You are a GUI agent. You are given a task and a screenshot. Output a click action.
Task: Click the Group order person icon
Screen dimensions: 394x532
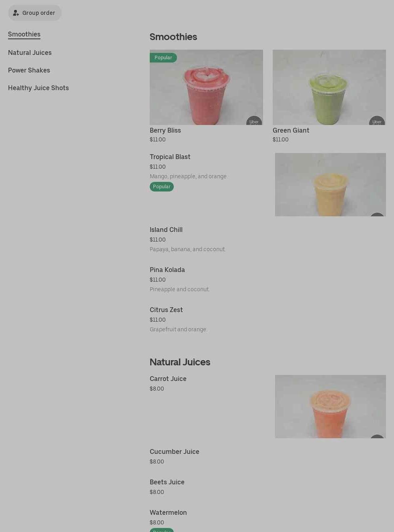pyautogui.click(x=16, y=13)
